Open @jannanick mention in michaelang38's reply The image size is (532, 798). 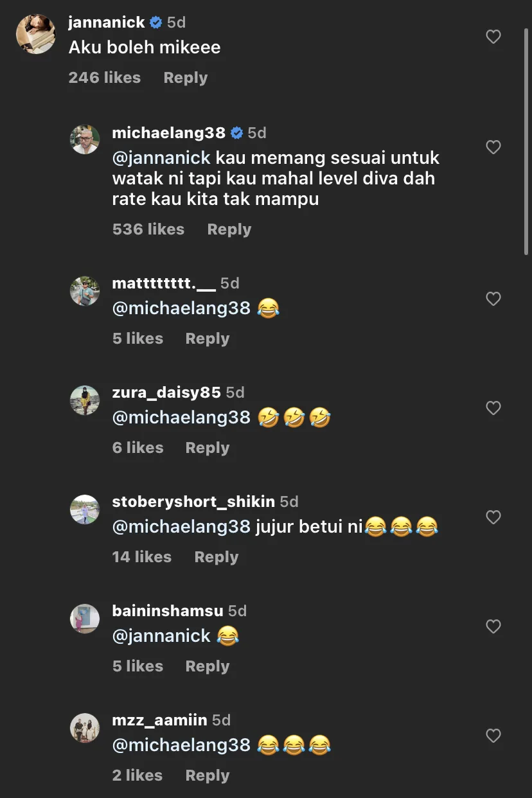pyautogui.click(x=161, y=157)
